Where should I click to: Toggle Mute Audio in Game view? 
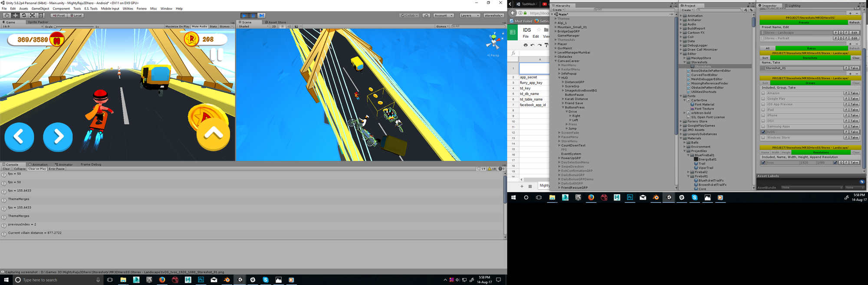200,26
